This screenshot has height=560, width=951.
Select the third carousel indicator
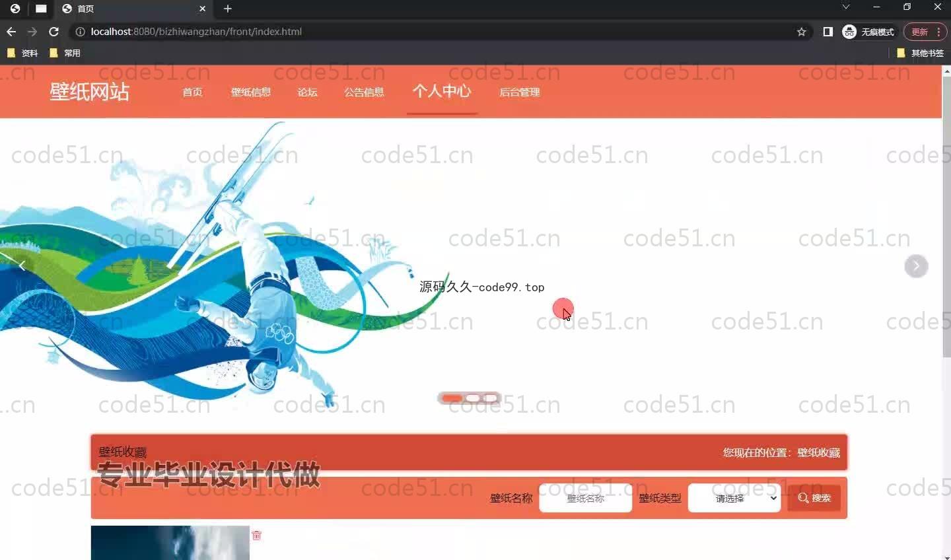pos(490,398)
